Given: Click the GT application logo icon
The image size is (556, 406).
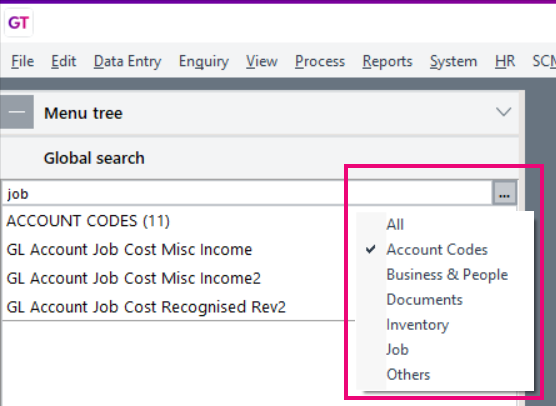Looking at the screenshot, I should click(18, 23).
